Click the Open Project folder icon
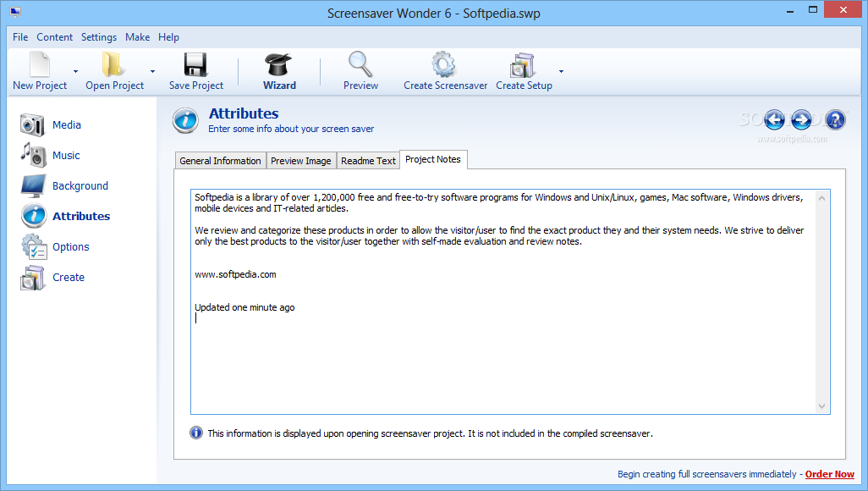This screenshot has height=491, width=868. (x=113, y=64)
